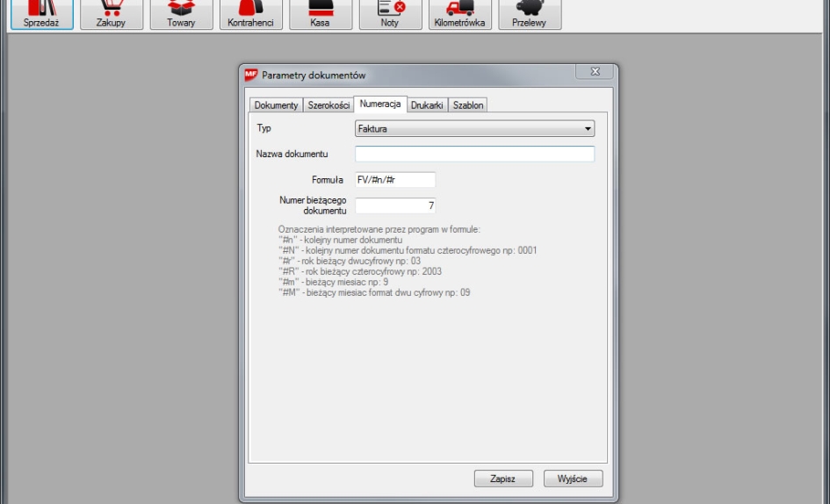Viewport: 830px width, 504px height.
Task: Open the Noty notes module
Action: coord(389,15)
